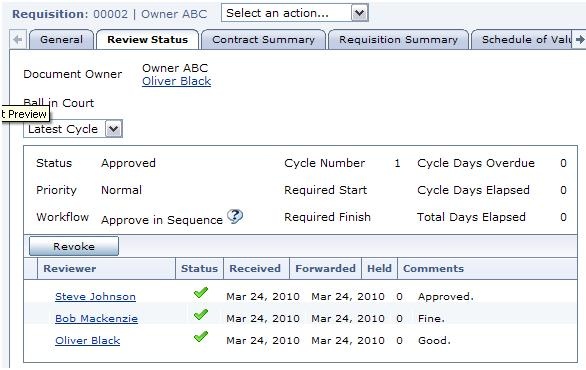The height and width of the screenshot is (370, 586).
Task: Open the Bob Mackenzie reviewer link
Action: coord(96,319)
